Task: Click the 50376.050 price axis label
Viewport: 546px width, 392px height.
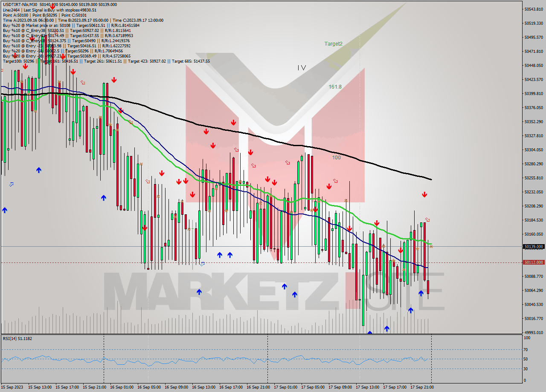Action: 534,107
